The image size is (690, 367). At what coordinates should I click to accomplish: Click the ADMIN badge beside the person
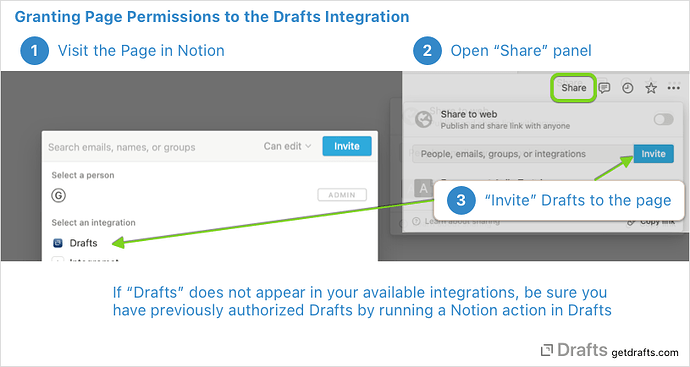[x=342, y=195]
